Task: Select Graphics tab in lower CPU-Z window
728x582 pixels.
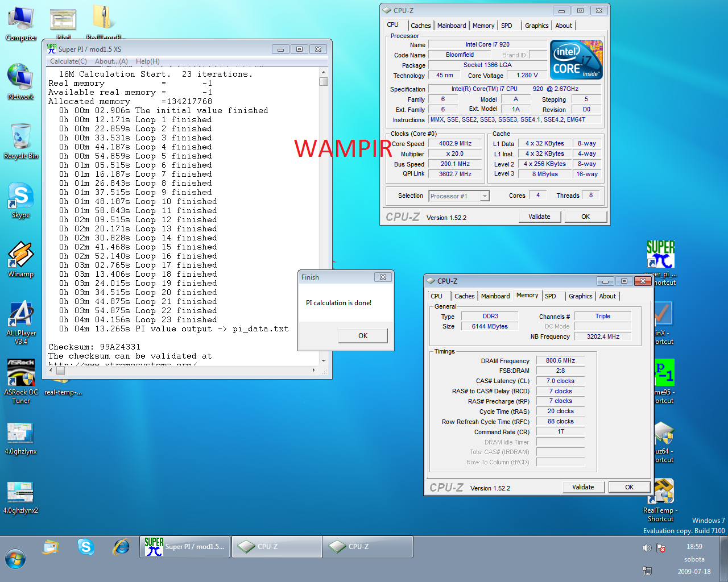Action: (580, 296)
